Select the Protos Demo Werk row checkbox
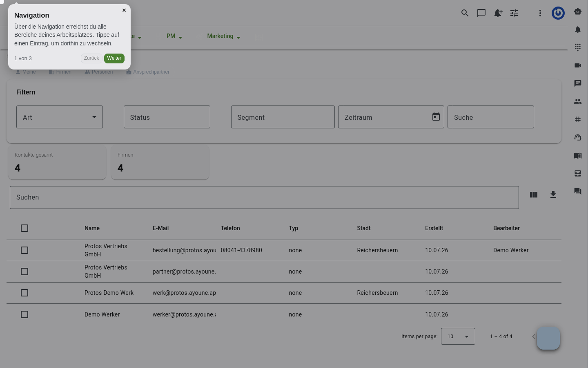 tap(24, 293)
